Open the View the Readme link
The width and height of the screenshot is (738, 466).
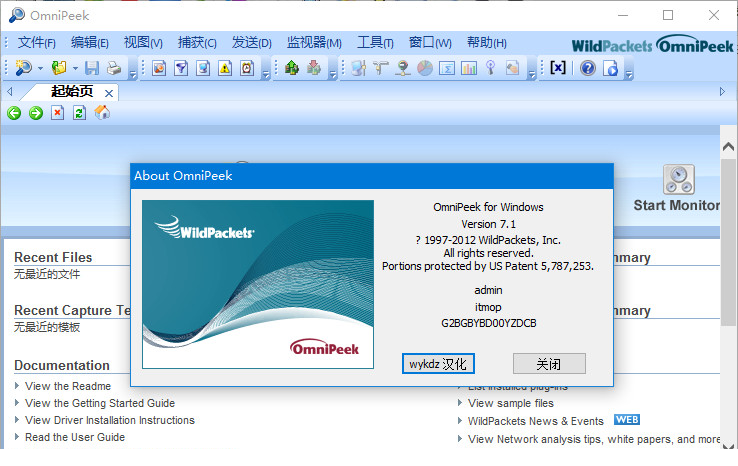(68, 386)
